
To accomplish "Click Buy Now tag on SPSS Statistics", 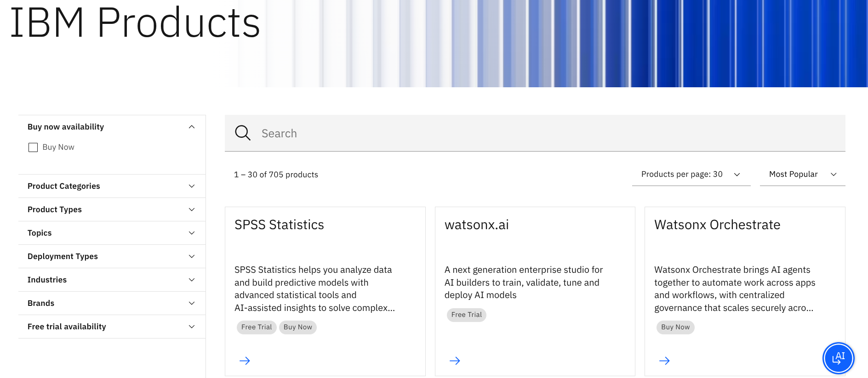I will [298, 327].
